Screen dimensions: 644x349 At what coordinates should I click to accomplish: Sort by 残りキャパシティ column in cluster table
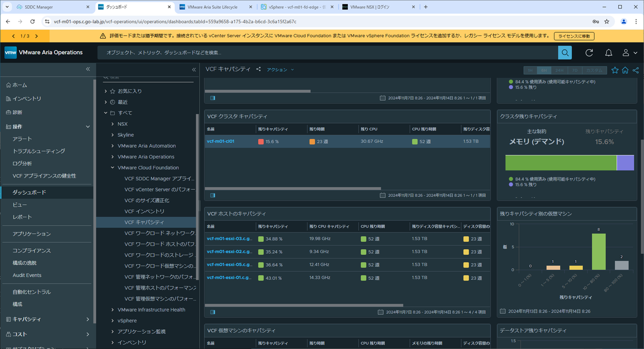click(x=272, y=129)
